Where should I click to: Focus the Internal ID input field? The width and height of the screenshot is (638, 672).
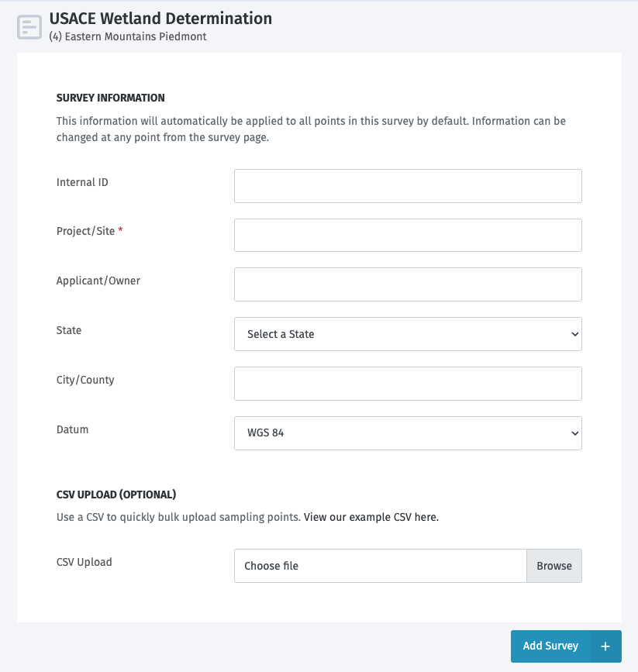tap(408, 186)
